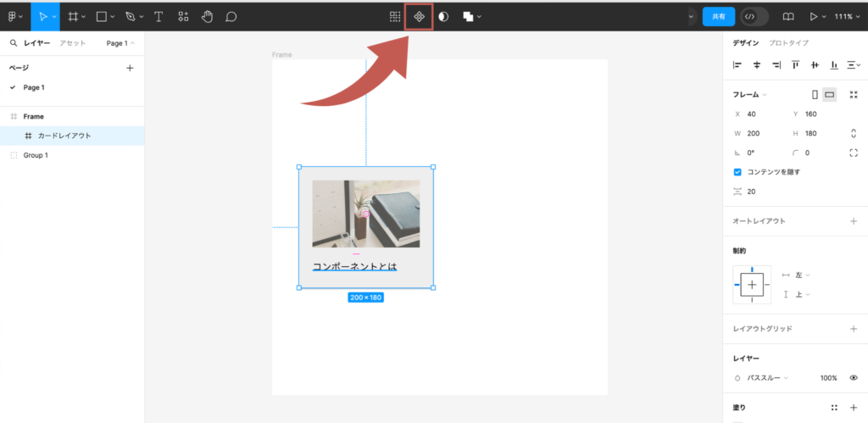This screenshot has height=423, width=868.
Task: Align horizontal centers icon
Action: pos(757,64)
